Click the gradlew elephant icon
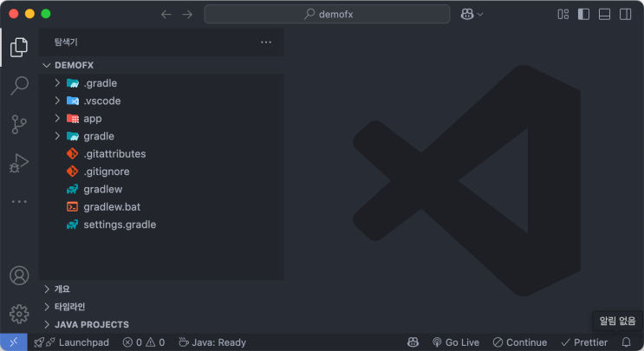This screenshot has width=644, height=351. tap(72, 189)
